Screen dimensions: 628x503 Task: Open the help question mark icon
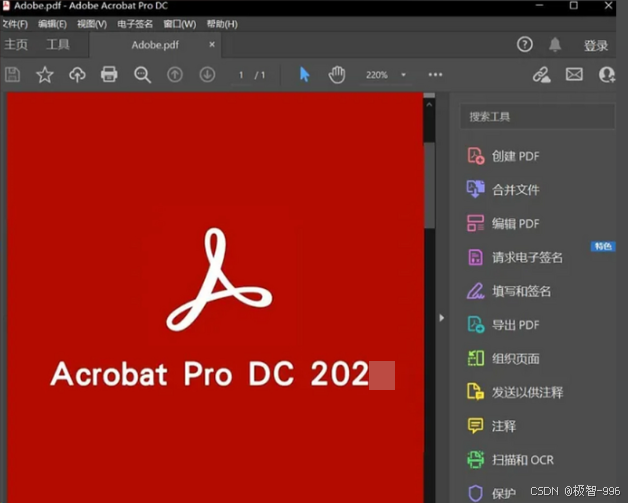pos(525,44)
